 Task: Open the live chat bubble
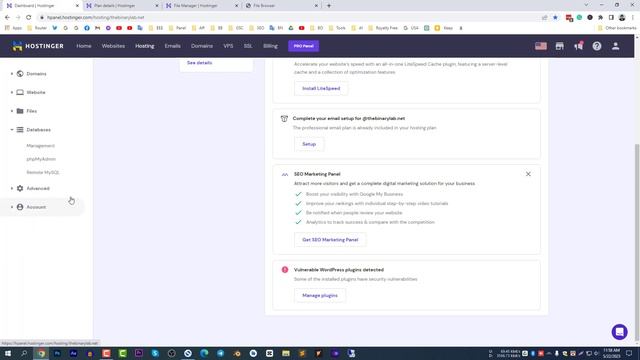619,331
